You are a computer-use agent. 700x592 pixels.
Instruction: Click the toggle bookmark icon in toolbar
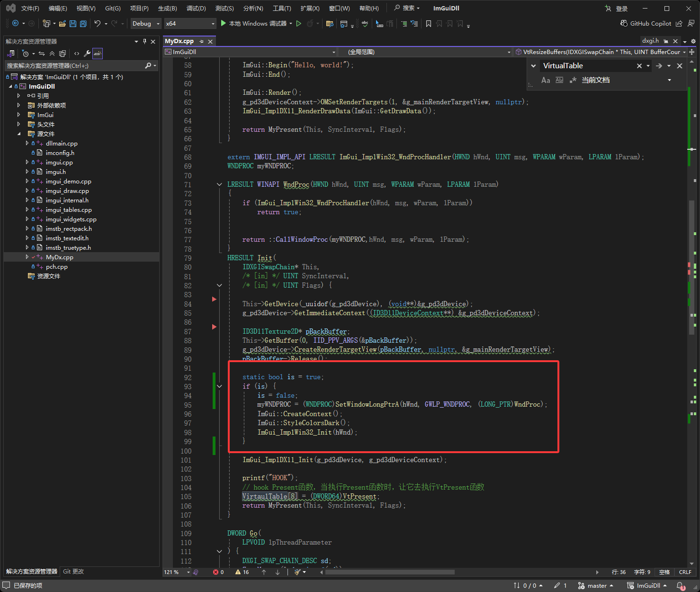[429, 23]
